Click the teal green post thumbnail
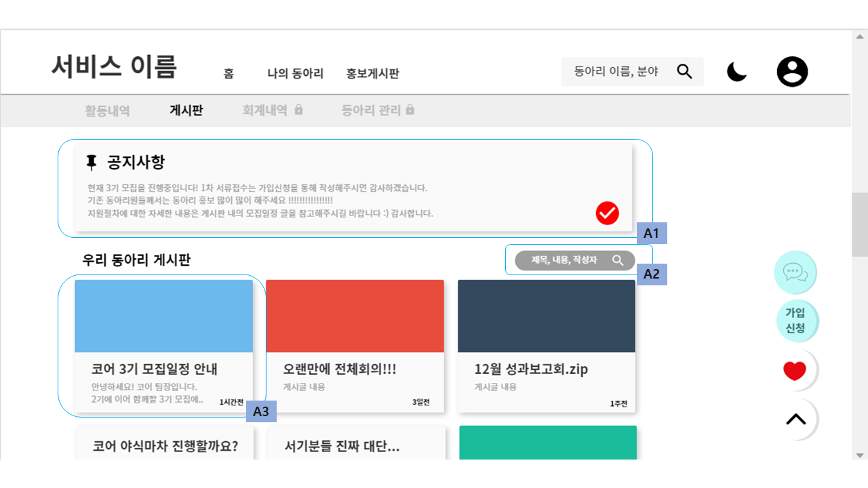The height and width of the screenshot is (488, 868). click(548, 443)
